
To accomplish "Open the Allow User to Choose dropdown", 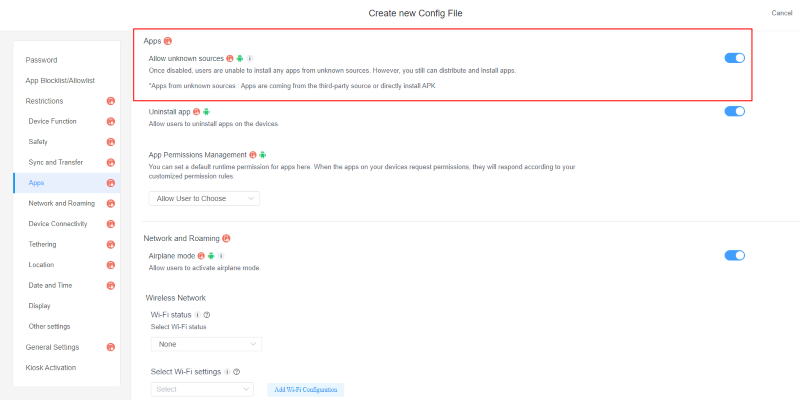I will [204, 198].
